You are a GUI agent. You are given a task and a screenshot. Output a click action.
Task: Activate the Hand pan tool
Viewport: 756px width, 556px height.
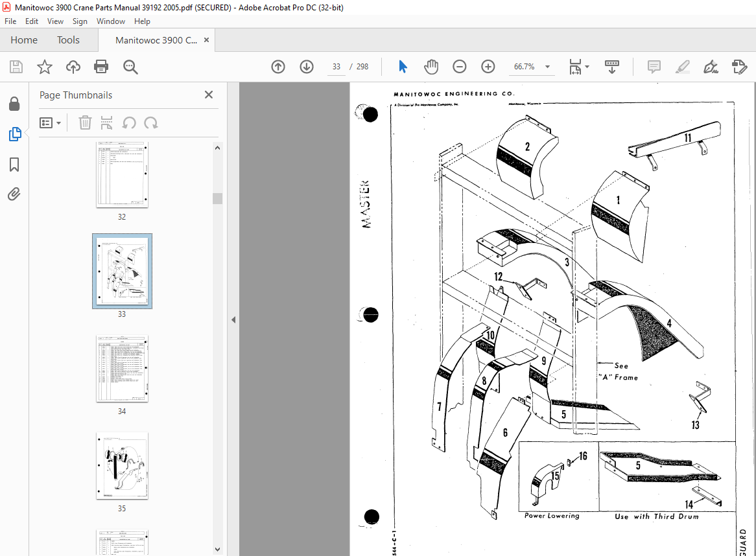431,67
